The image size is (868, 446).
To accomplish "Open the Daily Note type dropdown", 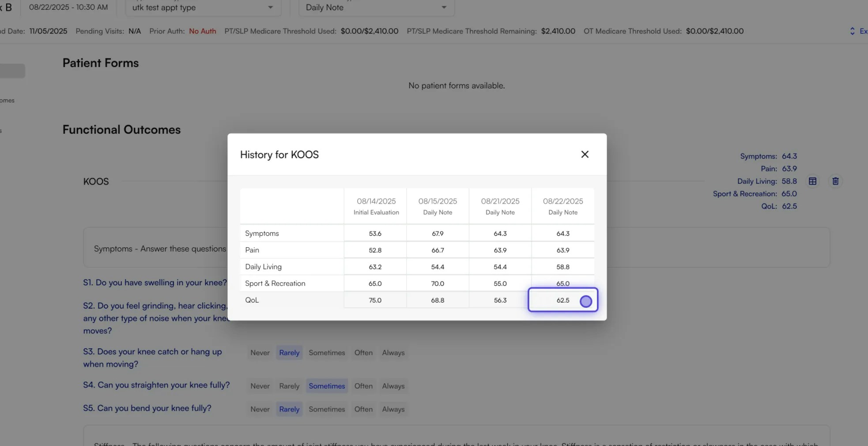I will tap(377, 8).
